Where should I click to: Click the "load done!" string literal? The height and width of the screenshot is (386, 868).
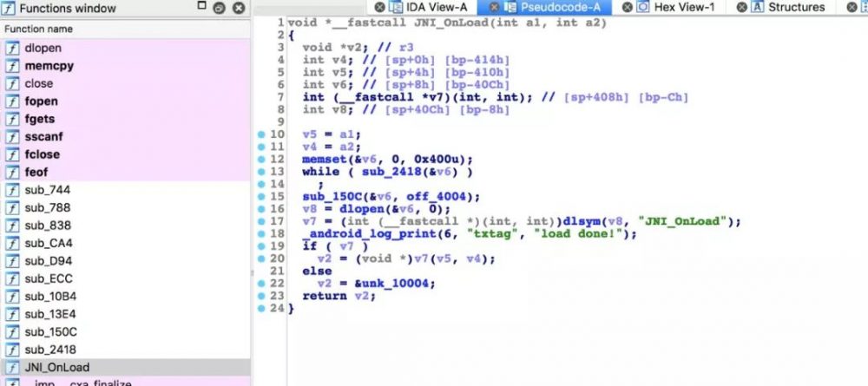point(578,234)
